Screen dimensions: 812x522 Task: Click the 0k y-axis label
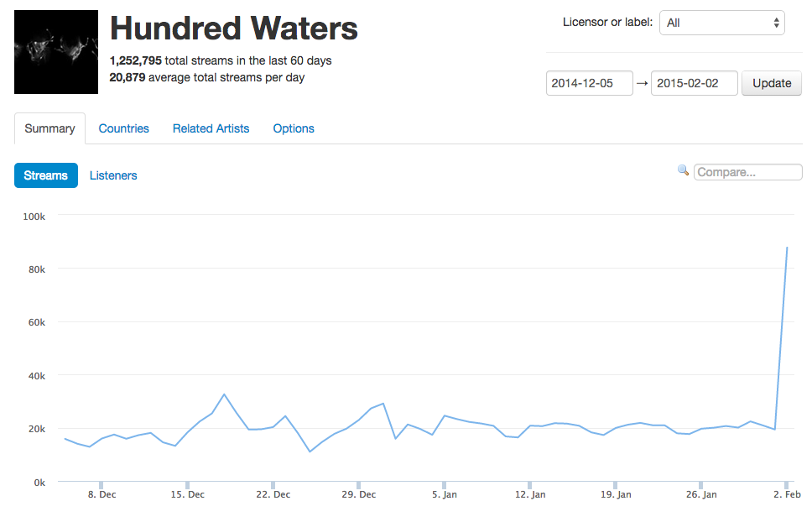(x=39, y=483)
